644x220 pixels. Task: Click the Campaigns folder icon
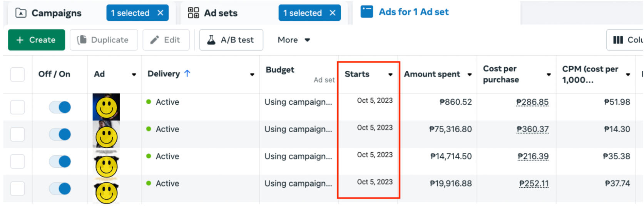pos(21,13)
